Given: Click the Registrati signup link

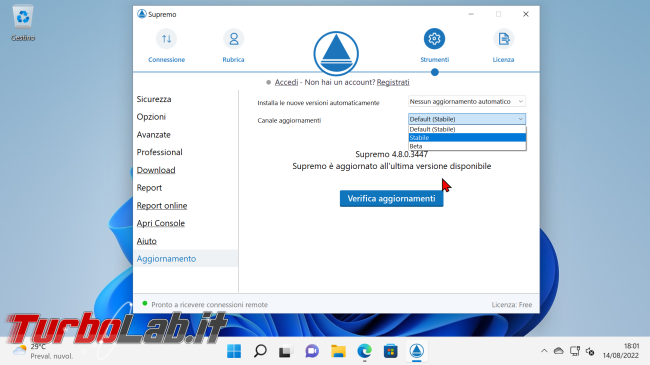Looking at the screenshot, I should point(393,82).
